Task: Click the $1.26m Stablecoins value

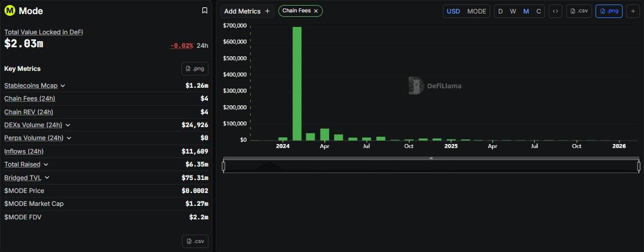Action: point(197,85)
